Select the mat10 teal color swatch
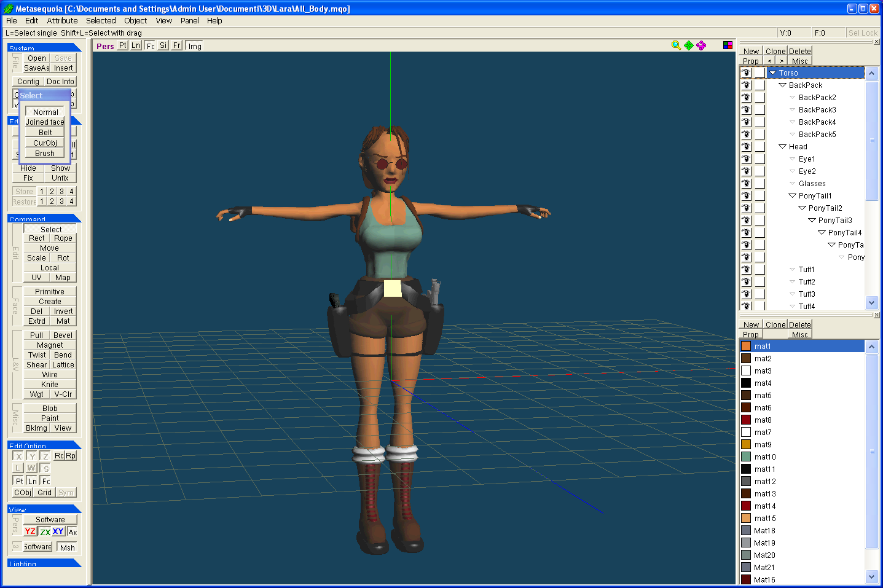 (746, 457)
